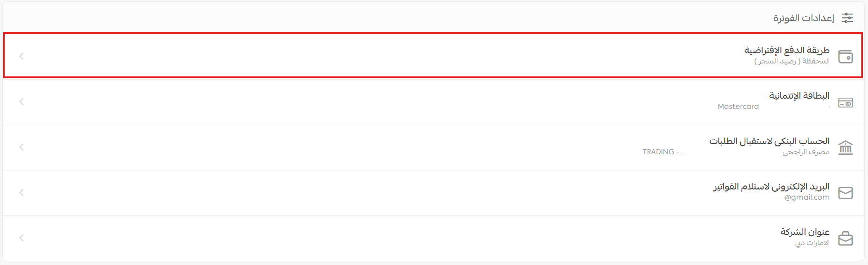Select البطاقة الإئتمانية menu entry
Viewport: 868px width, 265px height.
pos(799,95)
